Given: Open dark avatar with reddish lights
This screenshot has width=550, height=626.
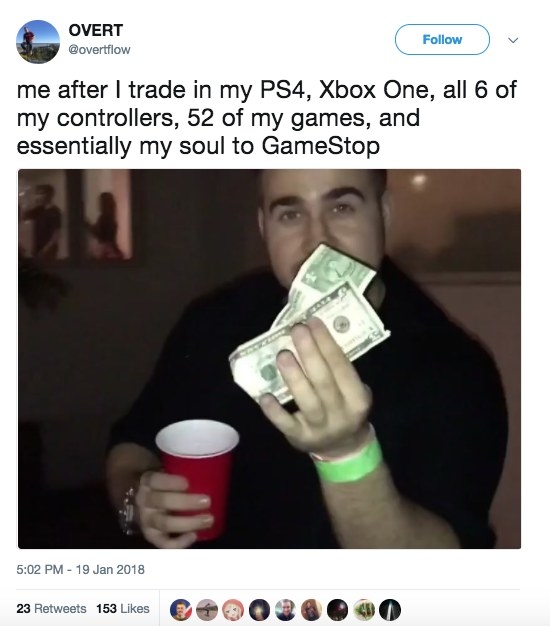Looking at the screenshot, I should coord(337,610).
